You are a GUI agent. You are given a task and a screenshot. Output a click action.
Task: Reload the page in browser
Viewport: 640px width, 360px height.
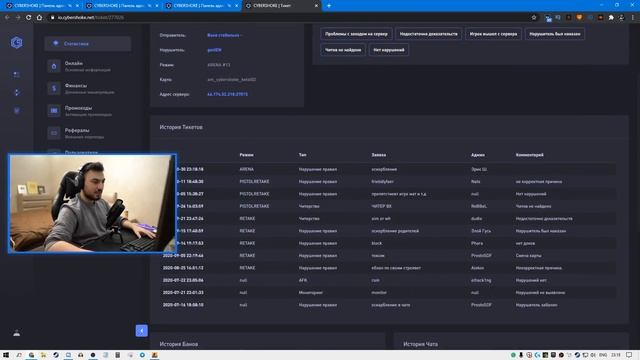tap(29, 18)
